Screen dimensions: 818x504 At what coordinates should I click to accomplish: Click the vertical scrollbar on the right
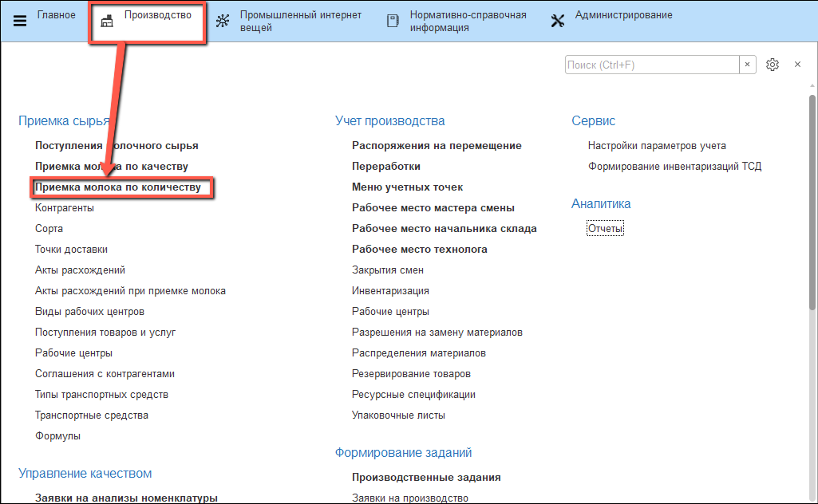point(812,199)
